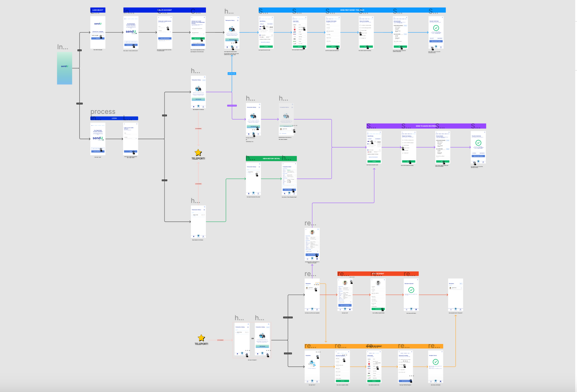The height and width of the screenshot is (392, 577).
Task: Select final Recipients list frame after Edit Recipient flow
Action: 455,295
